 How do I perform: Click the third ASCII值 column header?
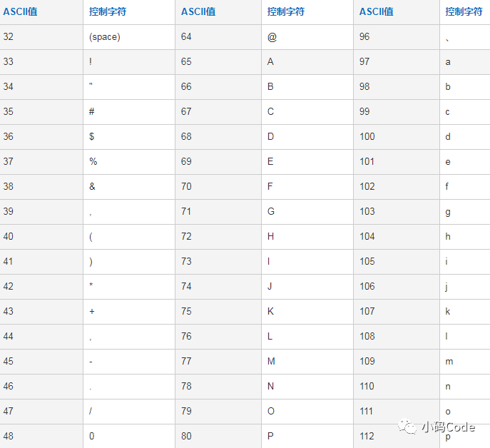pos(377,11)
